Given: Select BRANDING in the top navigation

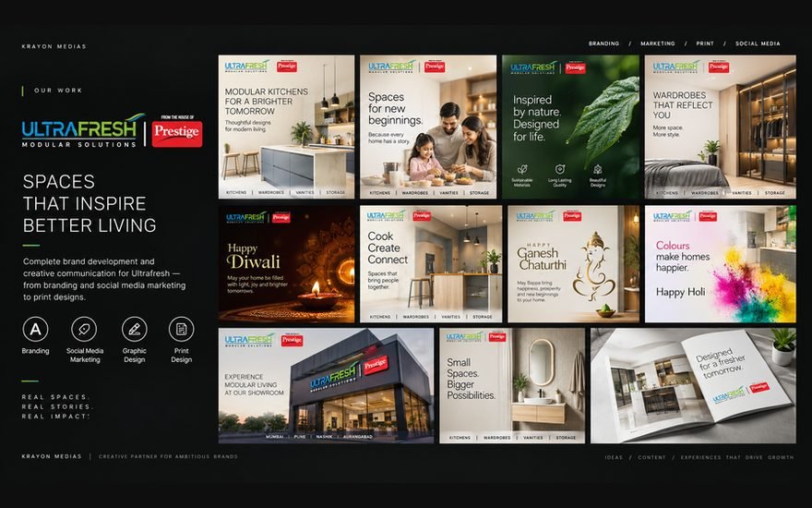Looking at the screenshot, I should 603,43.
